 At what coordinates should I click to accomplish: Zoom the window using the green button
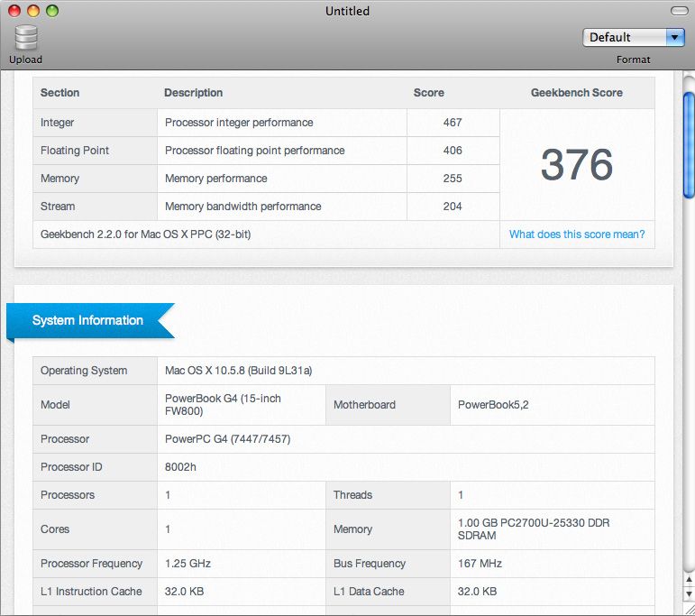52,11
